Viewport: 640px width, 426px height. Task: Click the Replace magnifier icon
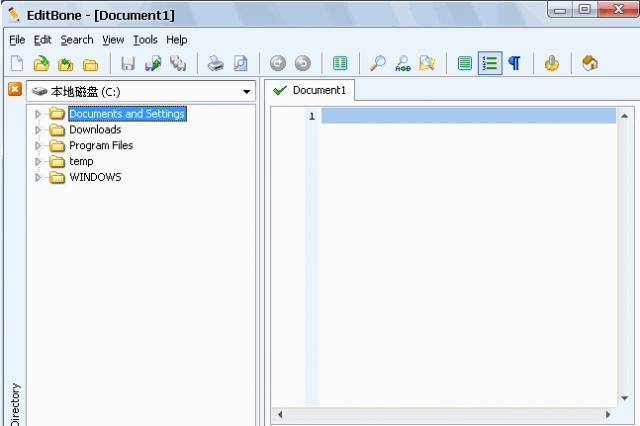[x=402, y=64]
